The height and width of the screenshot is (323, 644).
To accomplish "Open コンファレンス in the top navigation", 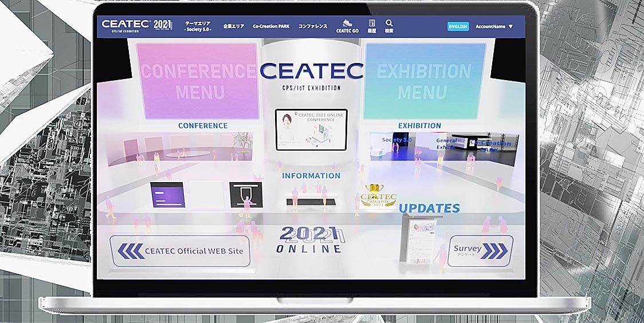I will [x=313, y=26].
